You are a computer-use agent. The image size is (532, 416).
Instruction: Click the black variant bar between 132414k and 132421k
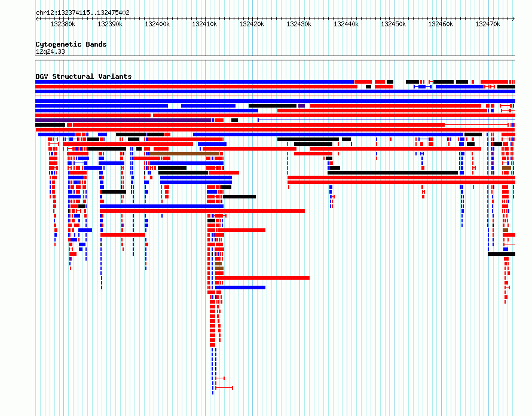point(239,197)
